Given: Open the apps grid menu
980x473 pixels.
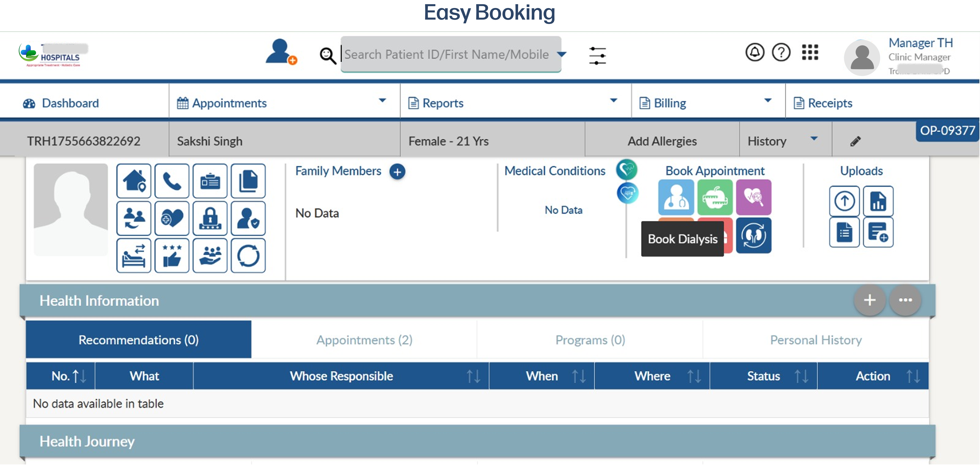Looking at the screenshot, I should (x=810, y=52).
